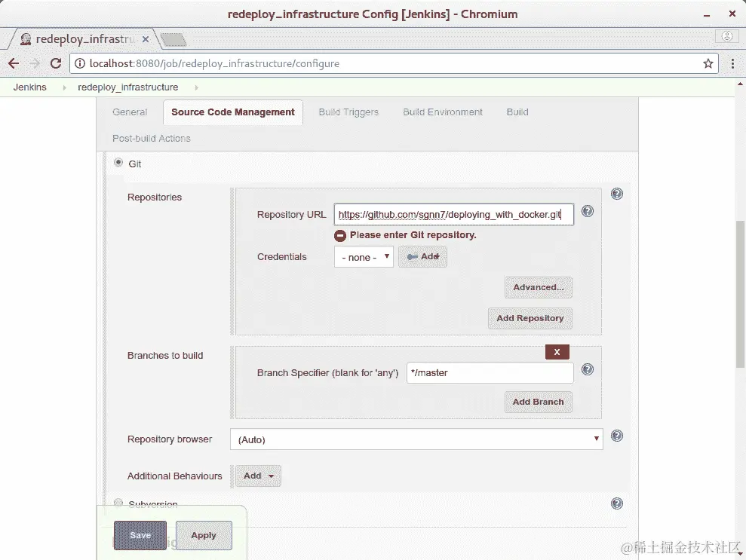The width and height of the screenshot is (746, 560).
Task: Go to the Build tab
Action: 517,112
